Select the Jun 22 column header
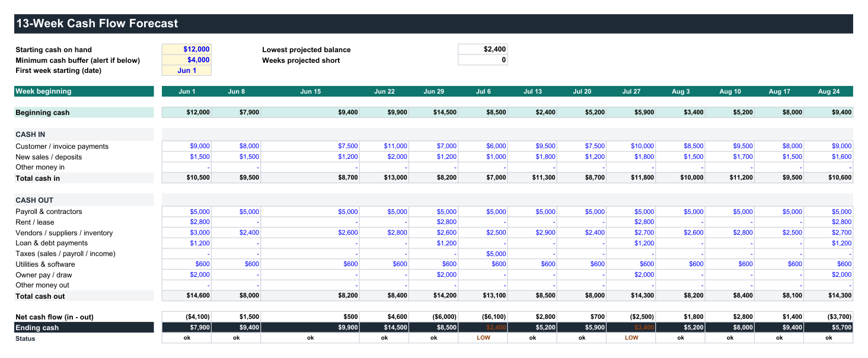868x358 pixels. [x=384, y=91]
